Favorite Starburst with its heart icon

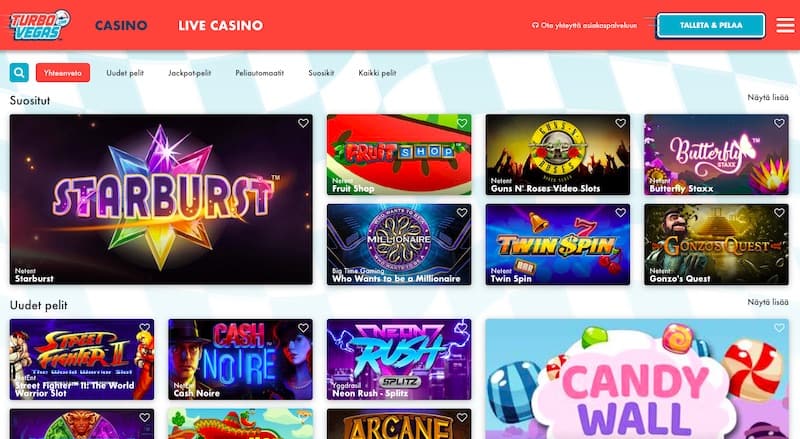click(x=303, y=123)
